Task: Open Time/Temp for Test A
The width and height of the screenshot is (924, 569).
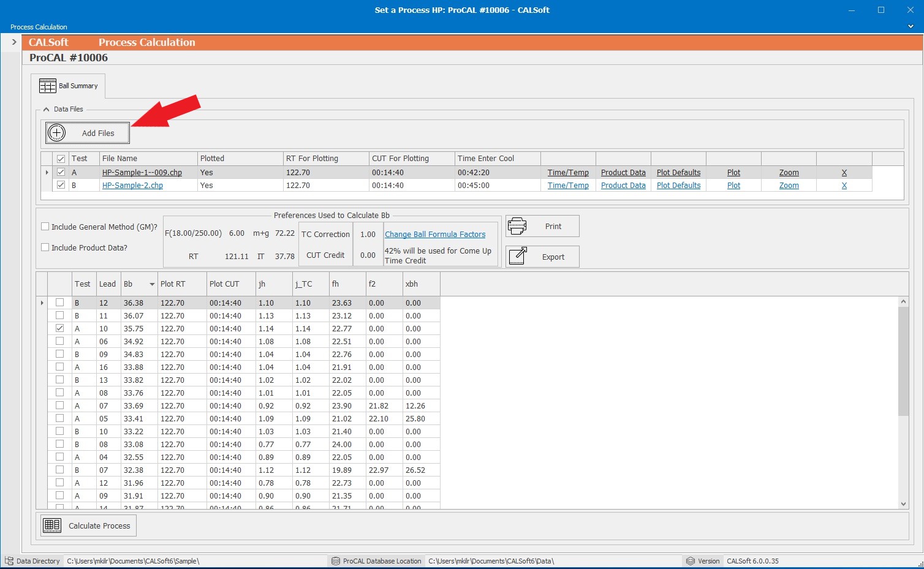Action: [x=568, y=173]
